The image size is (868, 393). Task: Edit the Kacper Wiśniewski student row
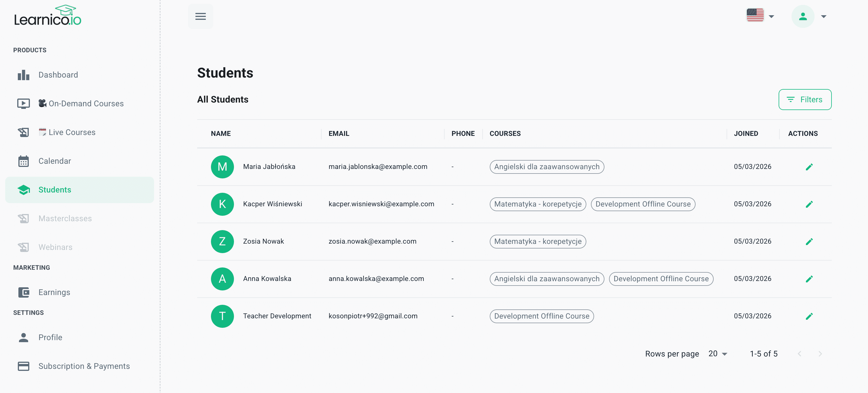pos(809,204)
